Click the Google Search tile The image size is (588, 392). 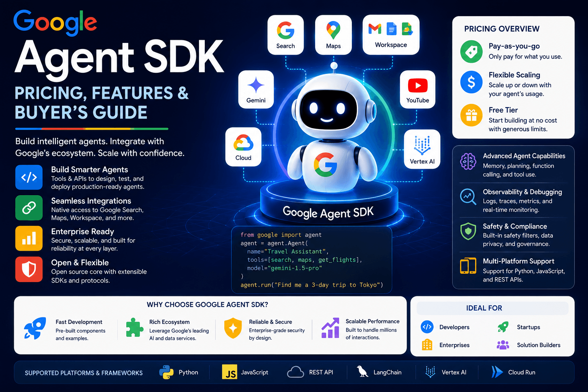pyautogui.click(x=286, y=34)
